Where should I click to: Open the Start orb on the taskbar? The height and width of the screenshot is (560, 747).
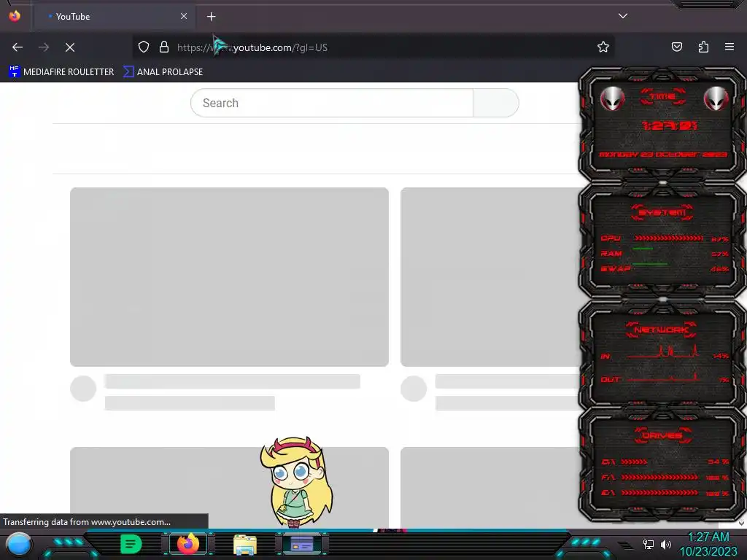[19, 545]
